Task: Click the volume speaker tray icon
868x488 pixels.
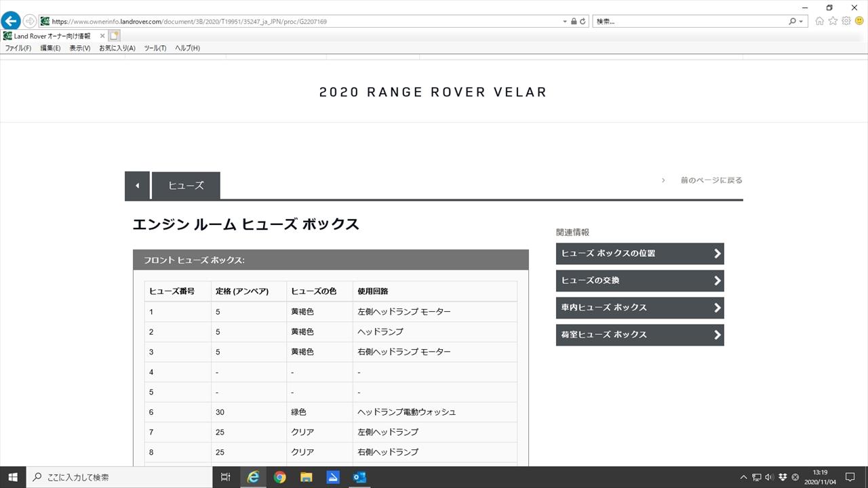Action: [x=770, y=477]
